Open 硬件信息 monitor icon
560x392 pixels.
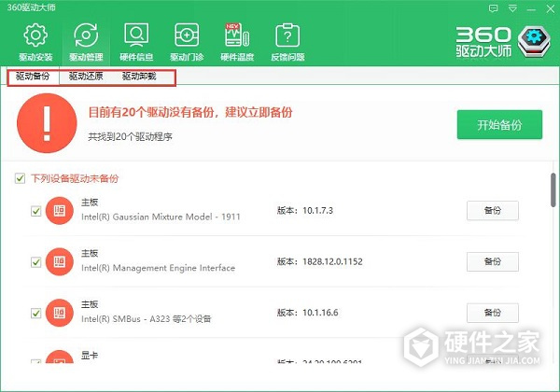(x=136, y=35)
